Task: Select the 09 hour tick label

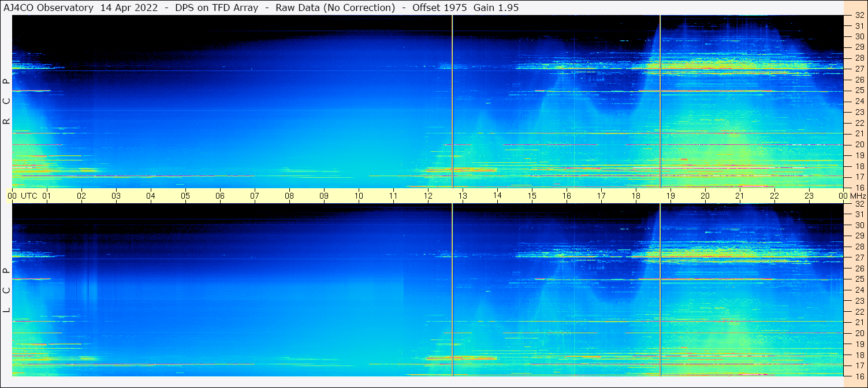Action: pyautogui.click(x=324, y=196)
